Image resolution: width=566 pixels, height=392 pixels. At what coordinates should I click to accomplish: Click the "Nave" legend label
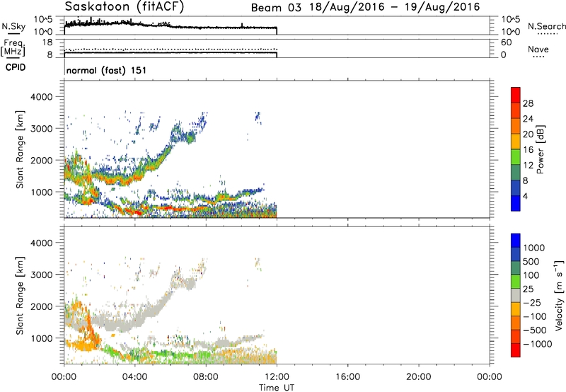(538, 50)
